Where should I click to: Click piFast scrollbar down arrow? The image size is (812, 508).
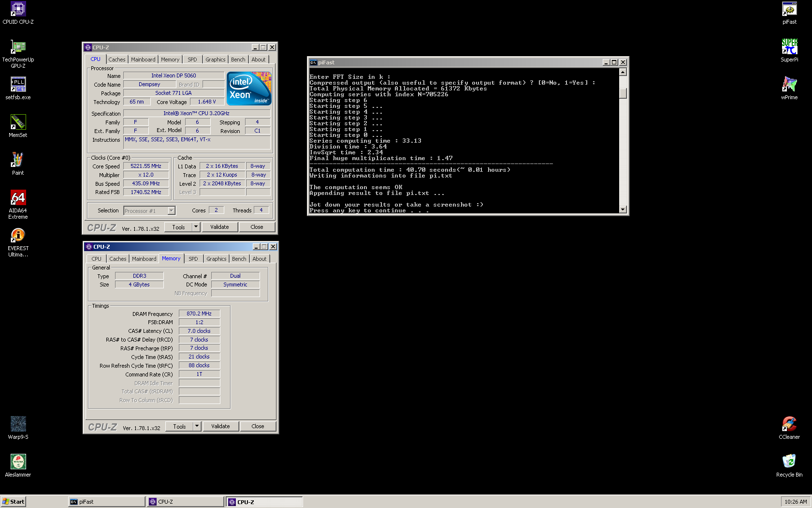pyautogui.click(x=623, y=209)
